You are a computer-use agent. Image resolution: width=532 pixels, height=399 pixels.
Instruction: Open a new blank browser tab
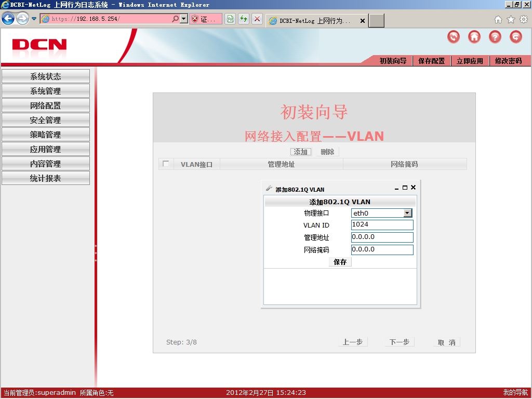pos(376,21)
